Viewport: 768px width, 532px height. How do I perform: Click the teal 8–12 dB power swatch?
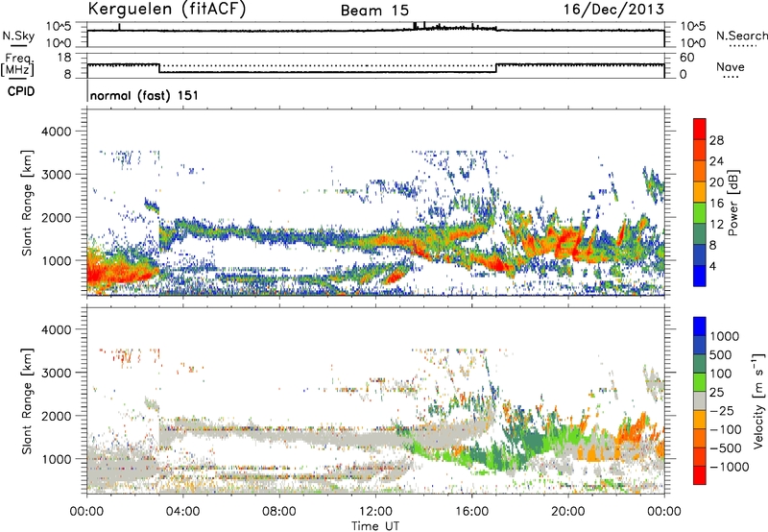700,234
